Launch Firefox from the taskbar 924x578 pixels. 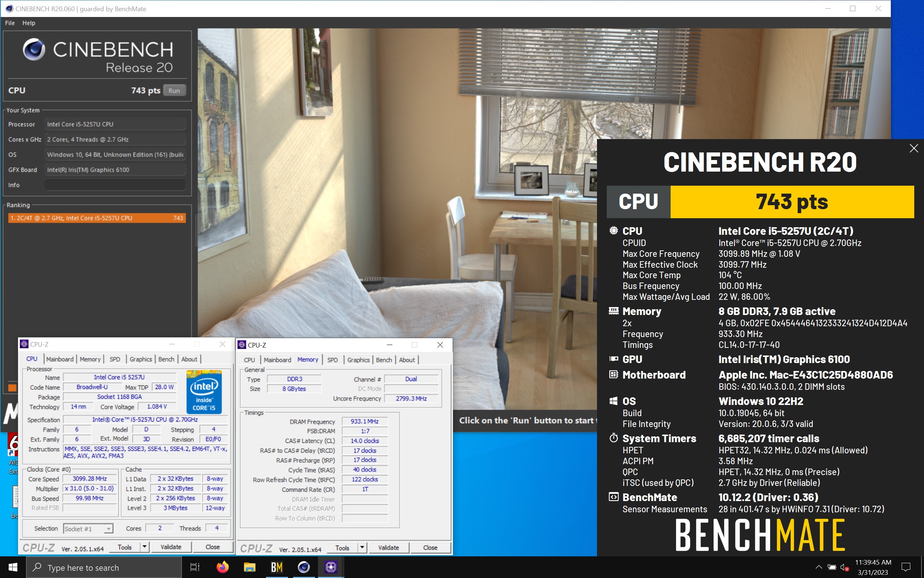222,567
